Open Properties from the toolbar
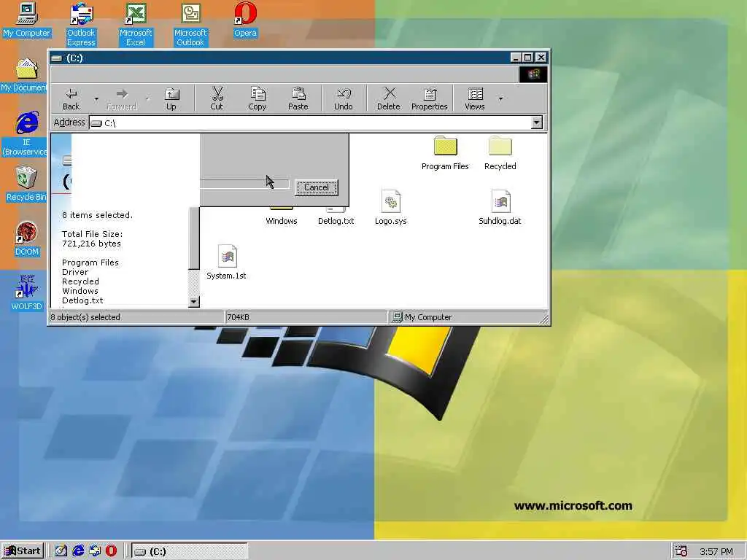 click(x=429, y=98)
